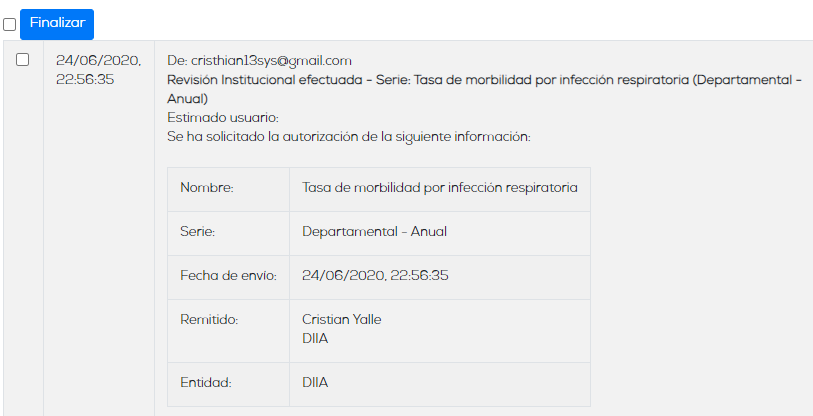Click the 22:56:35 time in left column
The height and width of the screenshot is (416, 813).
click(x=85, y=80)
